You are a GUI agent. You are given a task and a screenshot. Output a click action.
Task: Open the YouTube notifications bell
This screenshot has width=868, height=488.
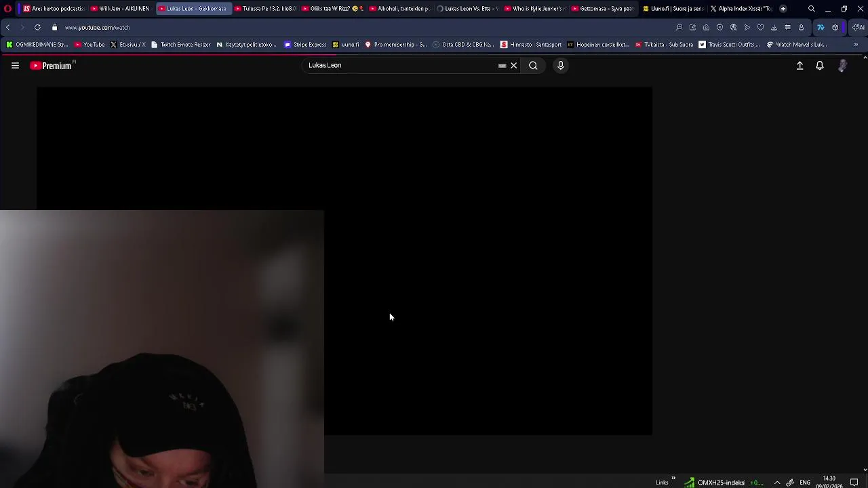click(820, 66)
